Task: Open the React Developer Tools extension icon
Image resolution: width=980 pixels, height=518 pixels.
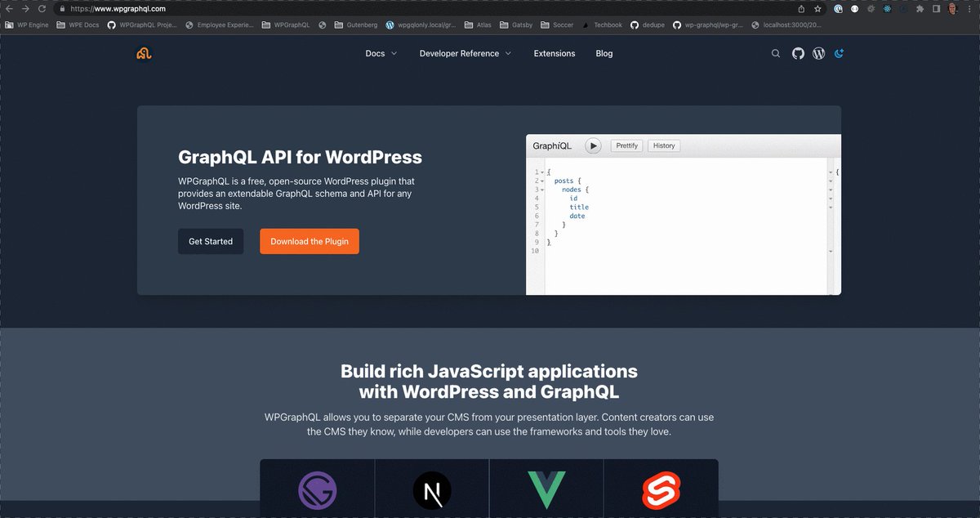Action: click(x=887, y=8)
